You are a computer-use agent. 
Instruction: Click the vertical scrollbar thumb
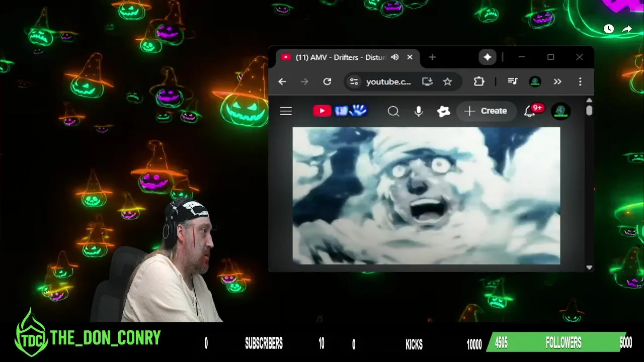[589, 110]
